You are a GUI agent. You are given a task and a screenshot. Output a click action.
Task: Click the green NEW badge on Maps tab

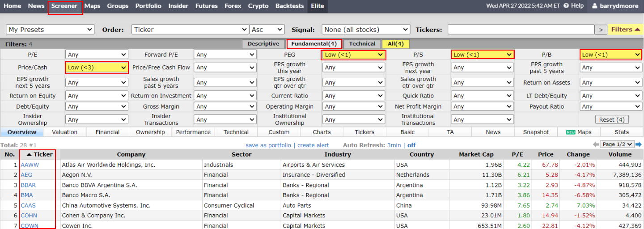(x=570, y=132)
